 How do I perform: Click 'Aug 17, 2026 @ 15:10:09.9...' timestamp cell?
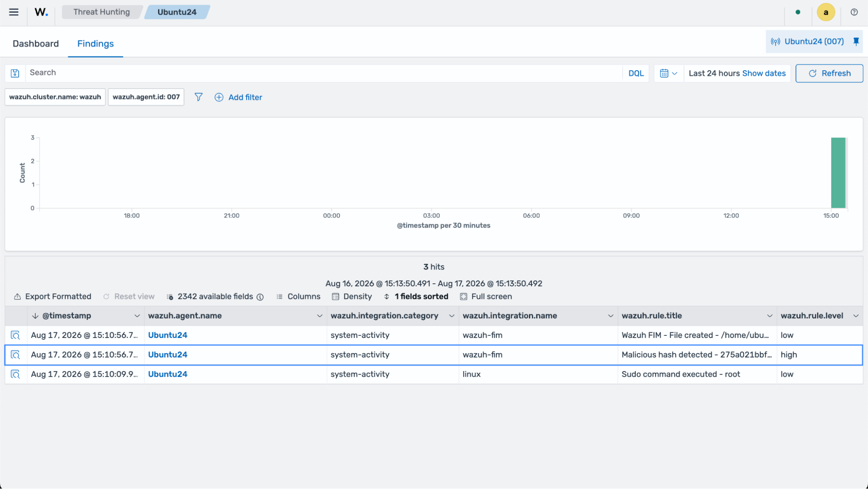click(x=86, y=374)
